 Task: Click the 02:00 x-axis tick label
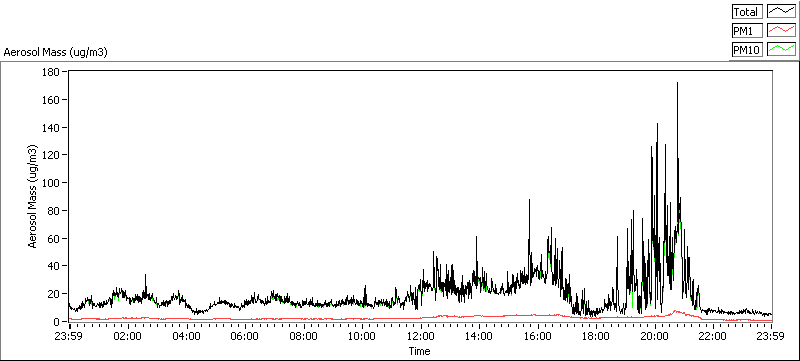tap(128, 336)
